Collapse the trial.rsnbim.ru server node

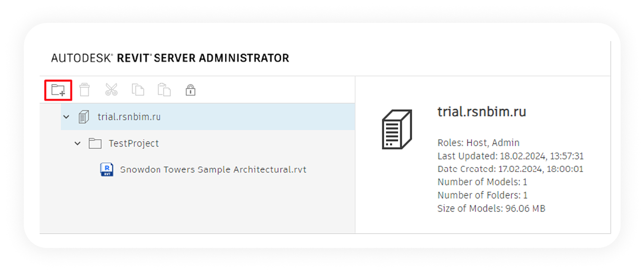coord(66,117)
